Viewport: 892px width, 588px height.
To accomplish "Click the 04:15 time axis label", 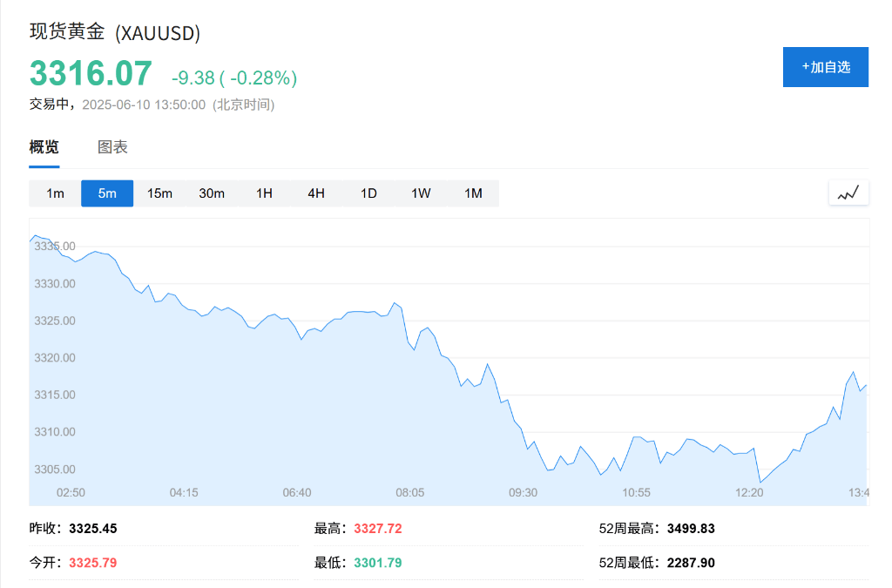I will click(x=184, y=492).
